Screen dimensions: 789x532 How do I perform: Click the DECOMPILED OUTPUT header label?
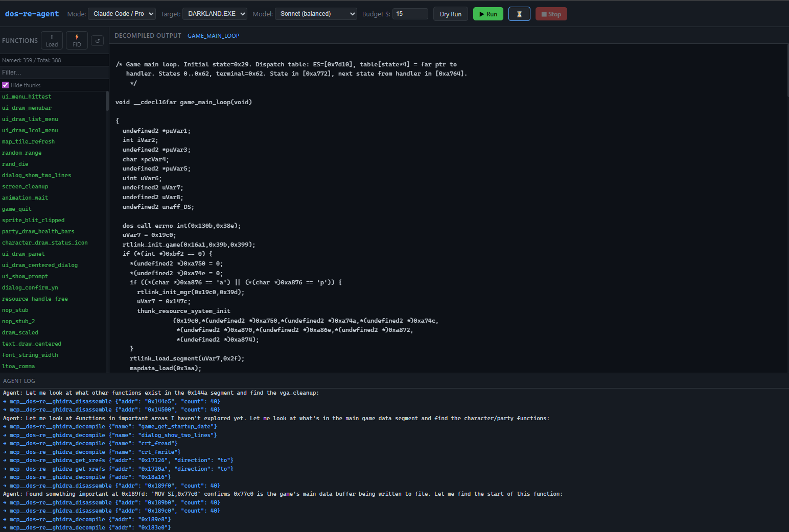point(148,36)
